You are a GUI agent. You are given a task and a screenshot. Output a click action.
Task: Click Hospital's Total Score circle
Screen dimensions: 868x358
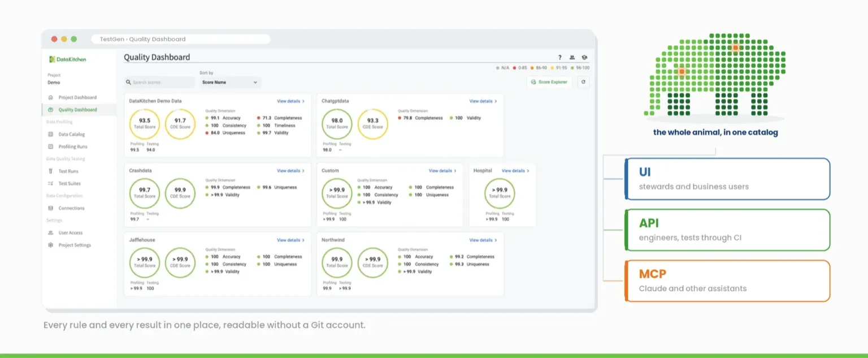[x=500, y=193]
